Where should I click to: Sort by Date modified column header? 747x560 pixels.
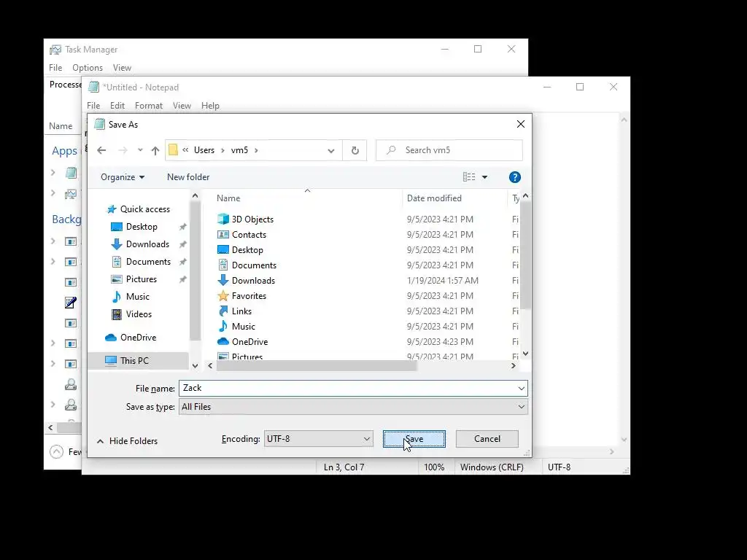click(x=455, y=198)
